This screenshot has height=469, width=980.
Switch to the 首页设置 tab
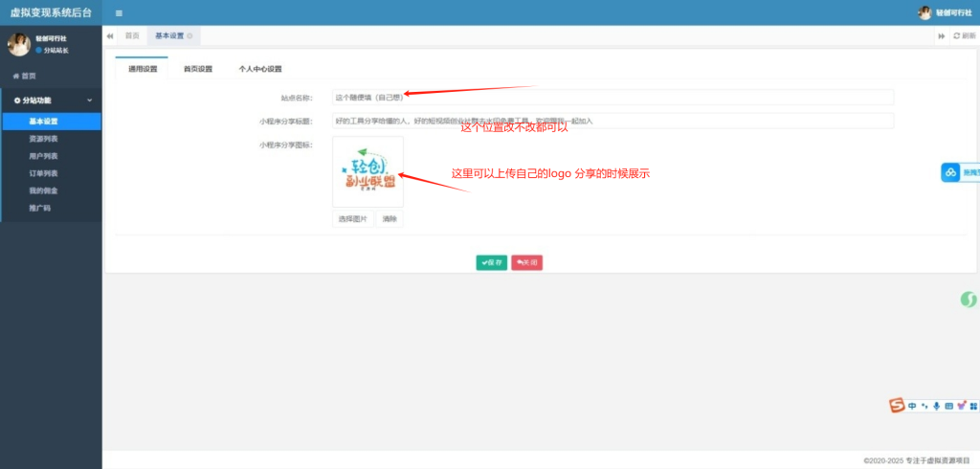pos(197,69)
